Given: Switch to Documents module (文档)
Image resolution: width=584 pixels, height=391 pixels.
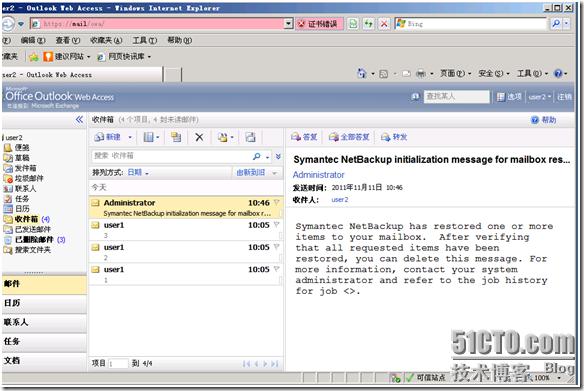Looking at the screenshot, I should tap(44, 361).
